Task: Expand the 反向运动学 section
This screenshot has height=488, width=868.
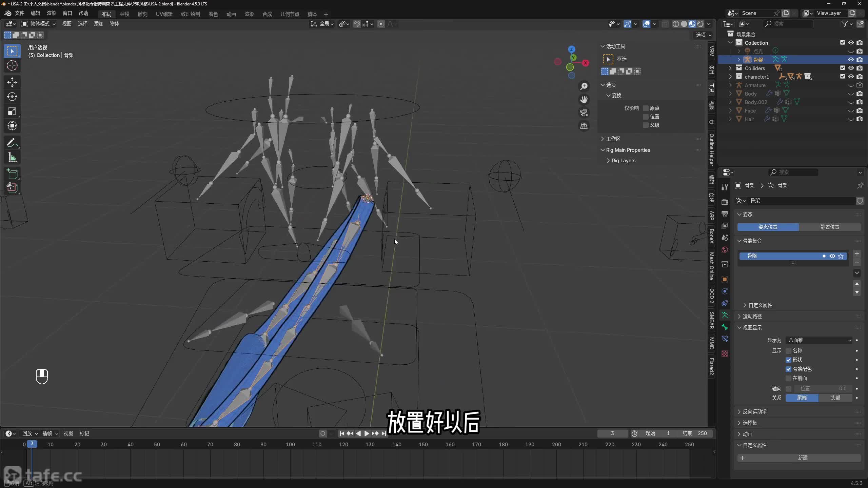Action: coord(754,412)
